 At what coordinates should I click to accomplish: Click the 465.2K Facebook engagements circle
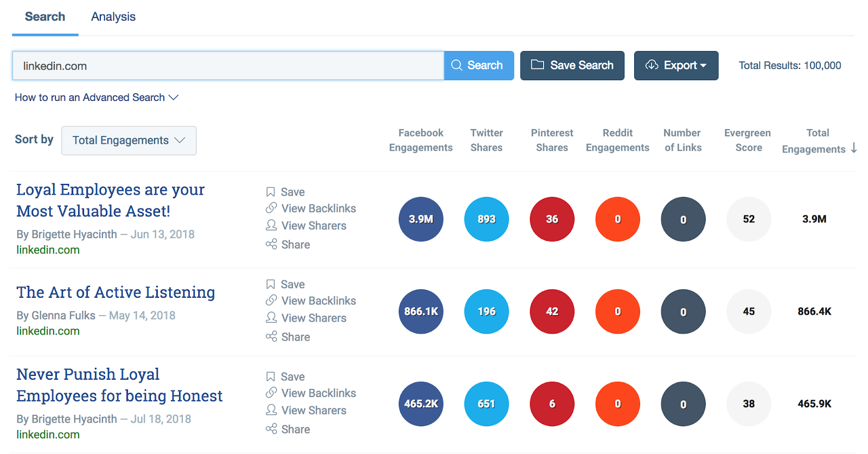coord(421,404)
